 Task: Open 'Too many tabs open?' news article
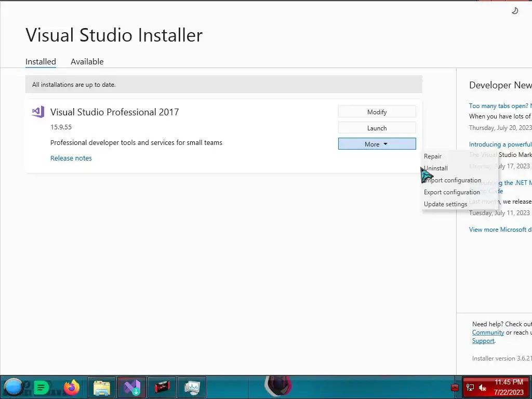coord(500,106)
